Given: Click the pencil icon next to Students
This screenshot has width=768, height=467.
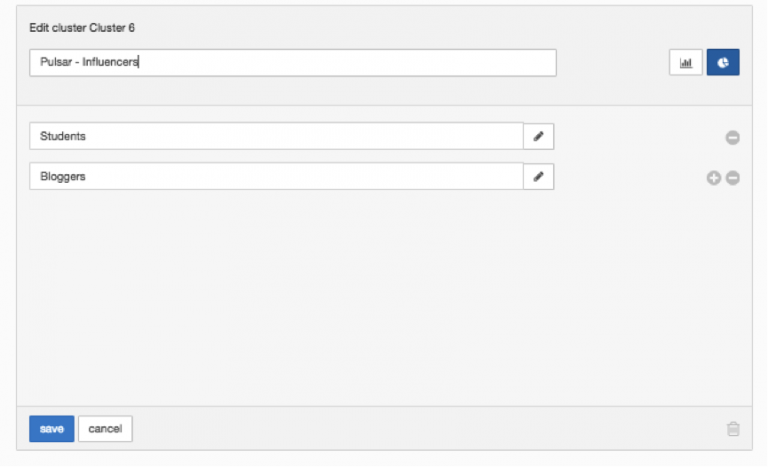Looking at the screenshot, I should [x=538, y=136].
